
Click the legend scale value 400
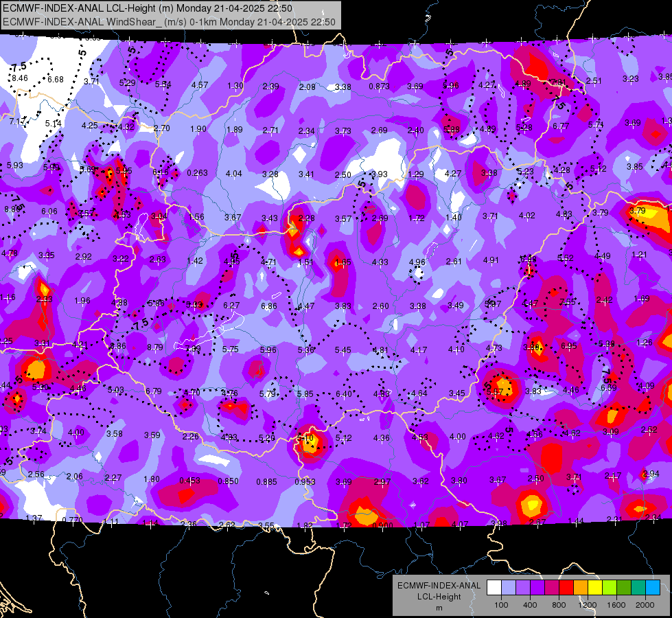530,605
